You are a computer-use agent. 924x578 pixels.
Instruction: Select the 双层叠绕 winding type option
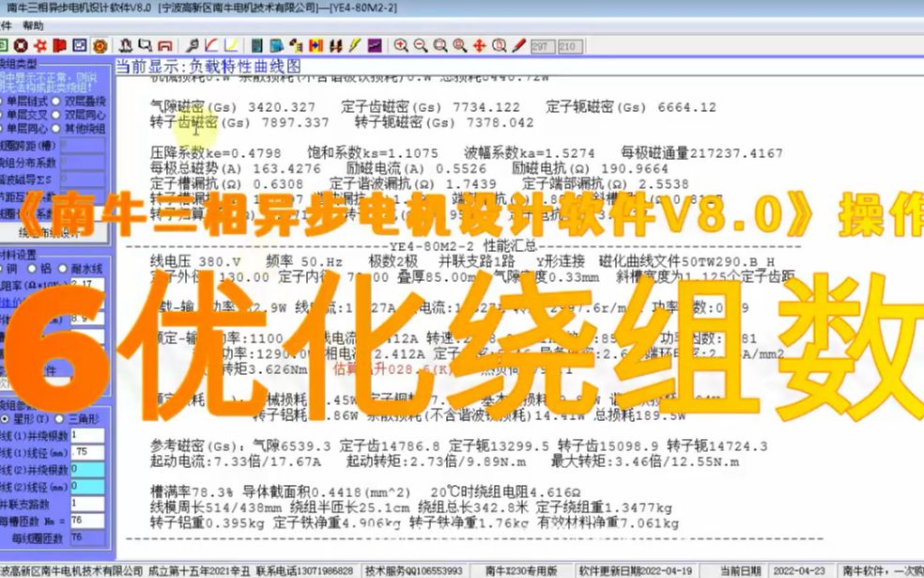click(55, 101)
